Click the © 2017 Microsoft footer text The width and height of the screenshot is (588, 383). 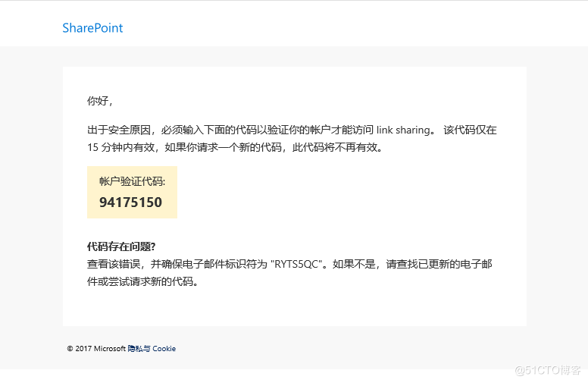96,348
